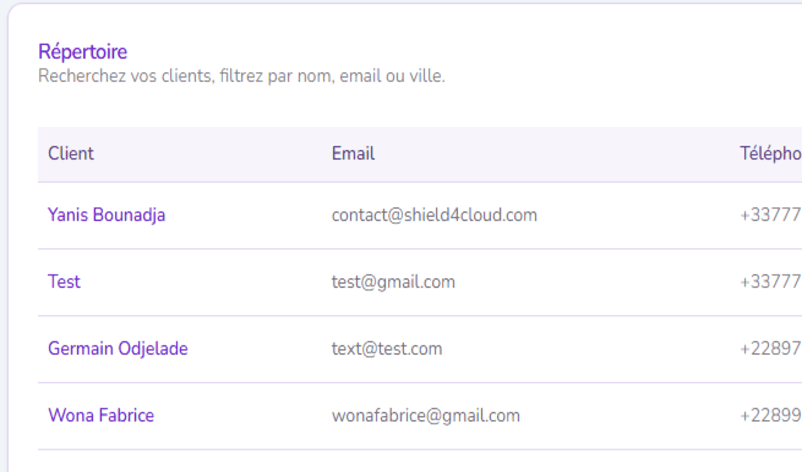Open Germain Odjelade client entry
802x472 pixels.
pyautogui.click(x=117, y=349)
